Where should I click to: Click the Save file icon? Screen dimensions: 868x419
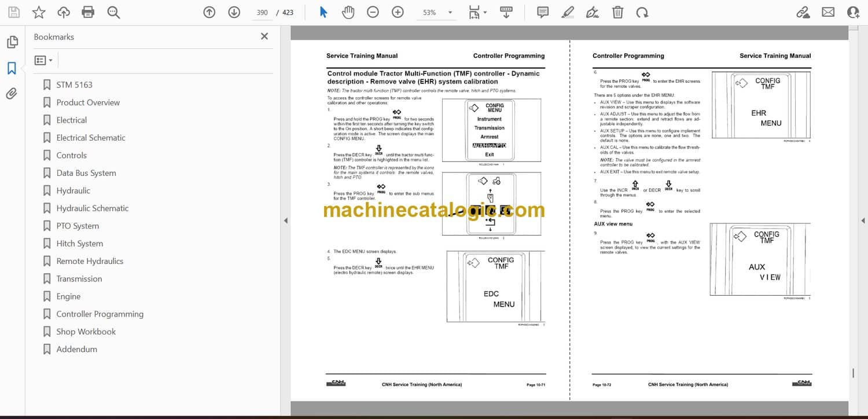coord(14,12)
